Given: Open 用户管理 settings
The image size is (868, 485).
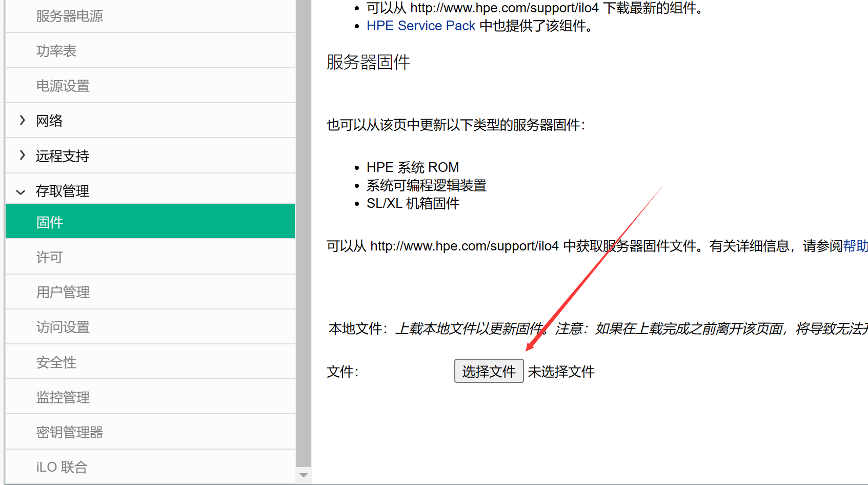Looking at the screenshot, I should [x=63, y=292].
